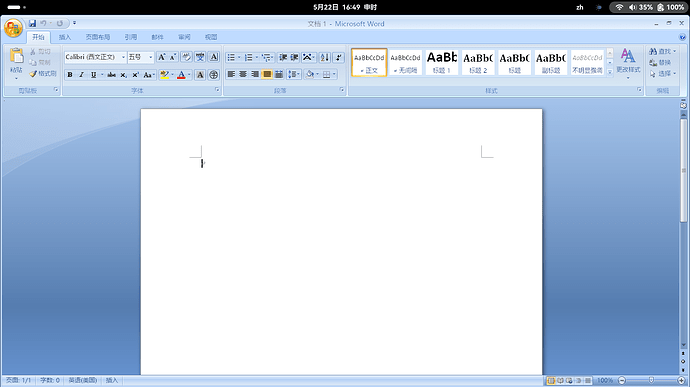This screenshot has width=690, height=387.
Task: Apply the 副标题 subtitle style
Action: point(551,62)
